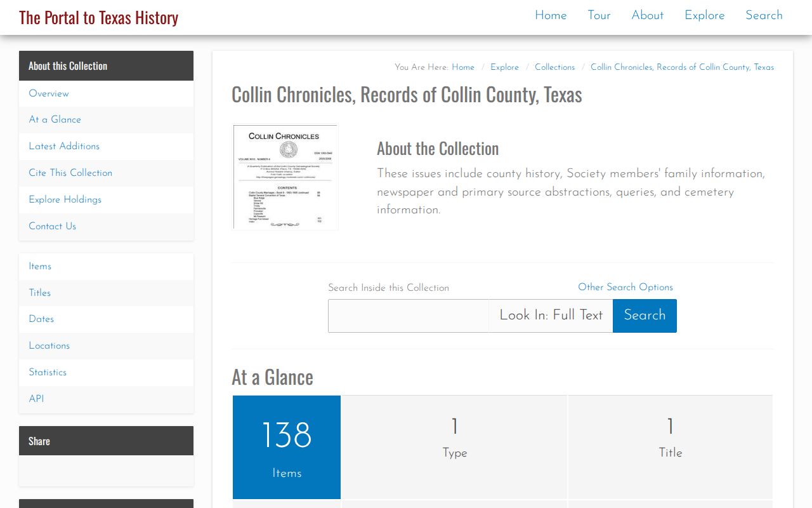Image resolution: width=812 pixels, height=508 pixels.
Task: Open the Tour menu item
Action: coord(599,15)
